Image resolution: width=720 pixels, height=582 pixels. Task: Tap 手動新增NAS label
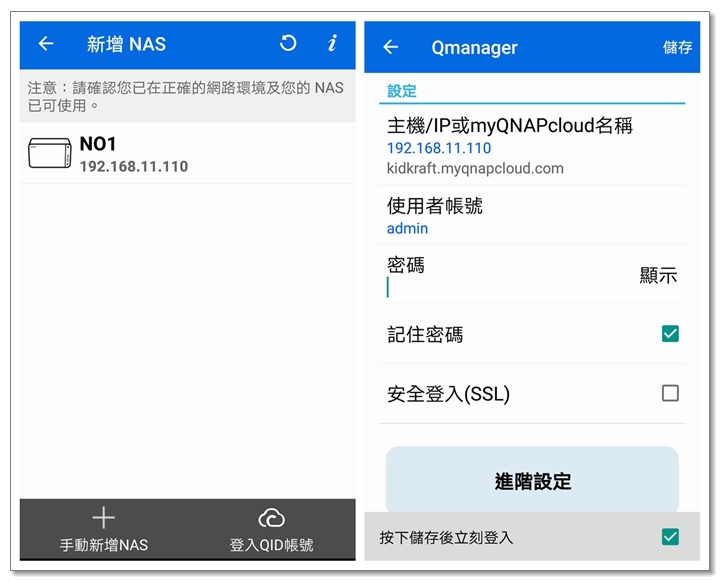click(104, 545)
